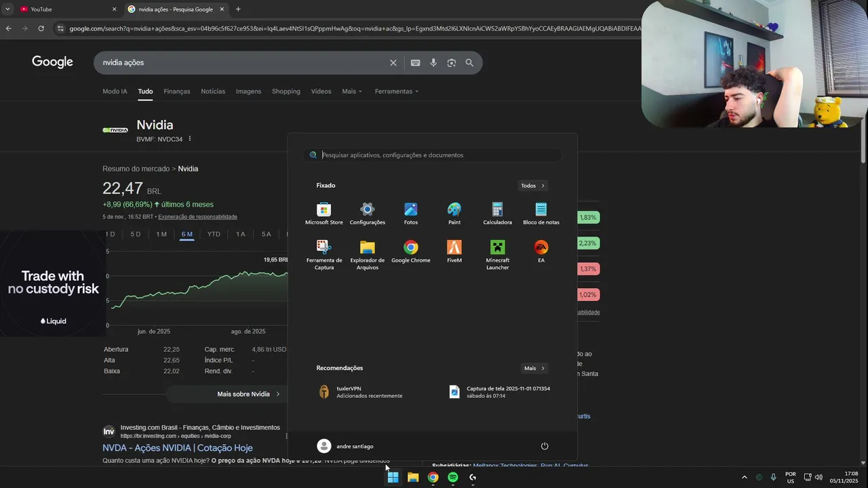Expand the Todos apps list
Image resolution: width=868 pixels, height=488 pixels.
coord(533,186)
